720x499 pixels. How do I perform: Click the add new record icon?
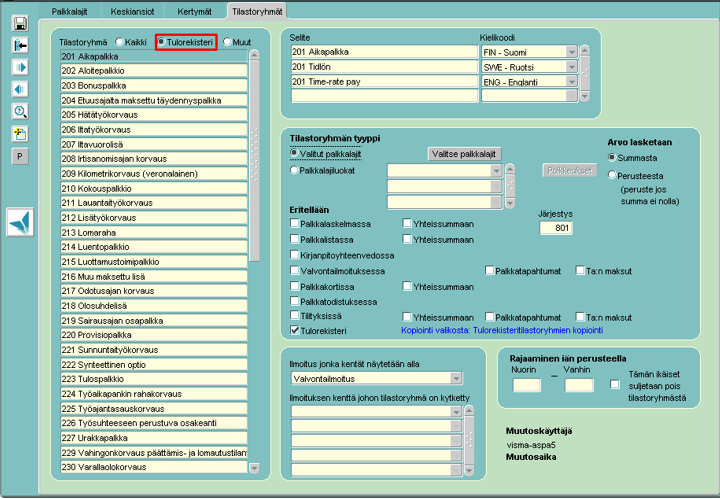20,134
